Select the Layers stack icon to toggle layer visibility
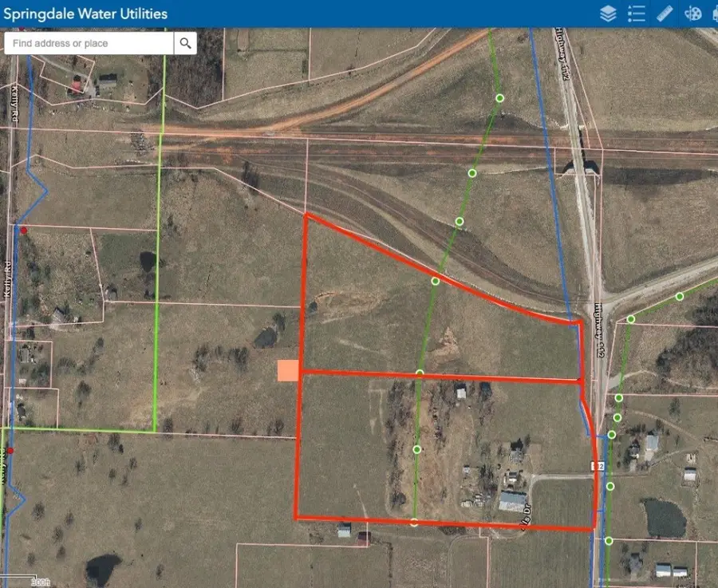718x588 pixels. click(607, 13)
